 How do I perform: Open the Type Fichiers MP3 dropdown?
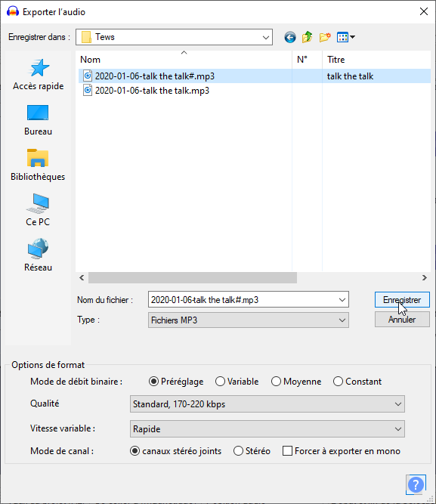249,320
